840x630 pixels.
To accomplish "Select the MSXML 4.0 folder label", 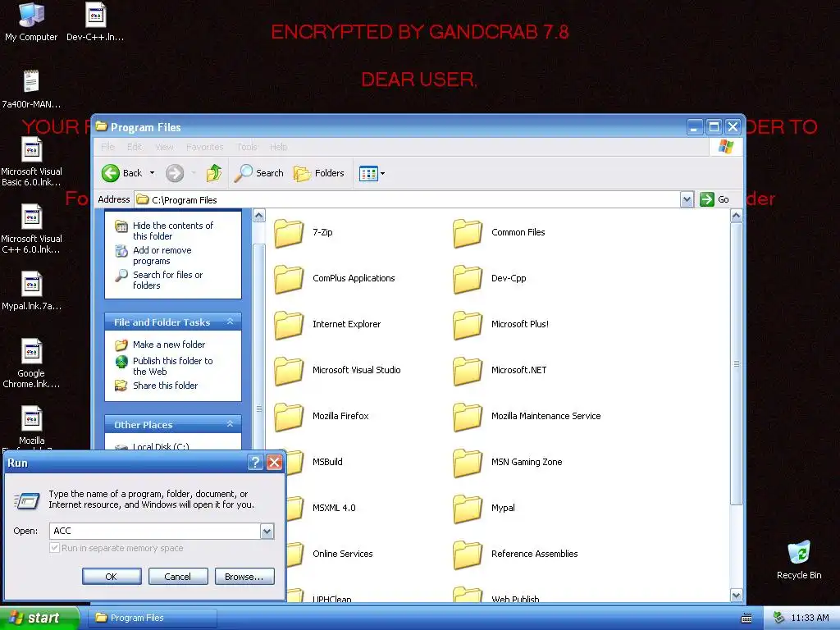I will (x=334, y=508).
